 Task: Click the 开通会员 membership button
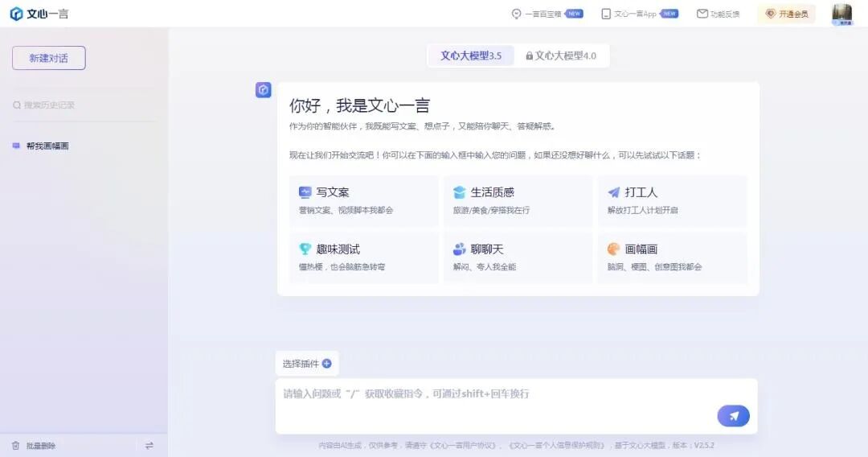click(787, 14)
